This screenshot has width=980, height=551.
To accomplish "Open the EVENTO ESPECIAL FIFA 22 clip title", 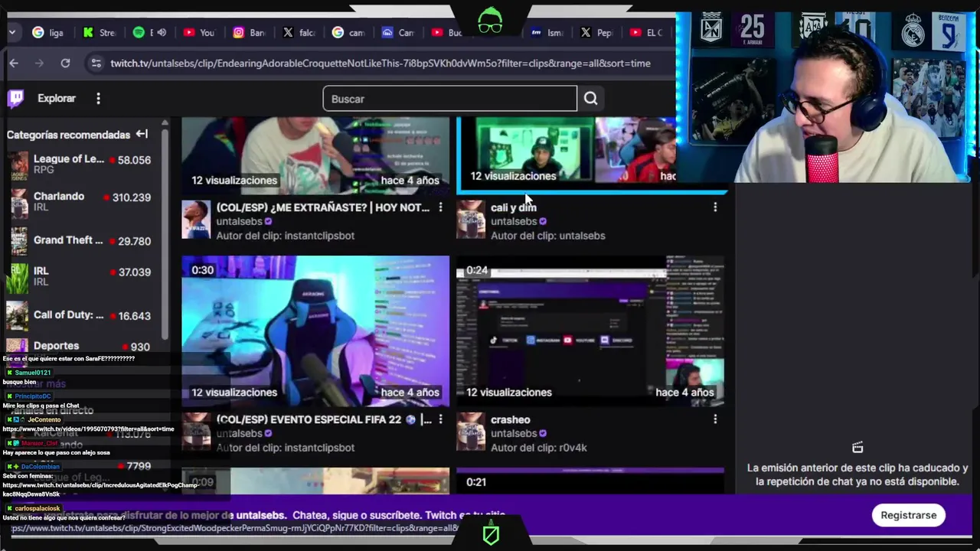I will [324, 419].
